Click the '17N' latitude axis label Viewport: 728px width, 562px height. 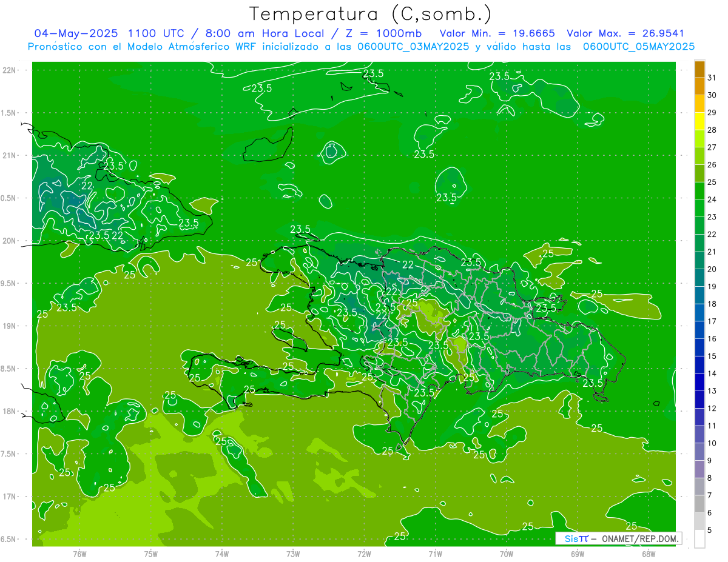coord(9,497)
